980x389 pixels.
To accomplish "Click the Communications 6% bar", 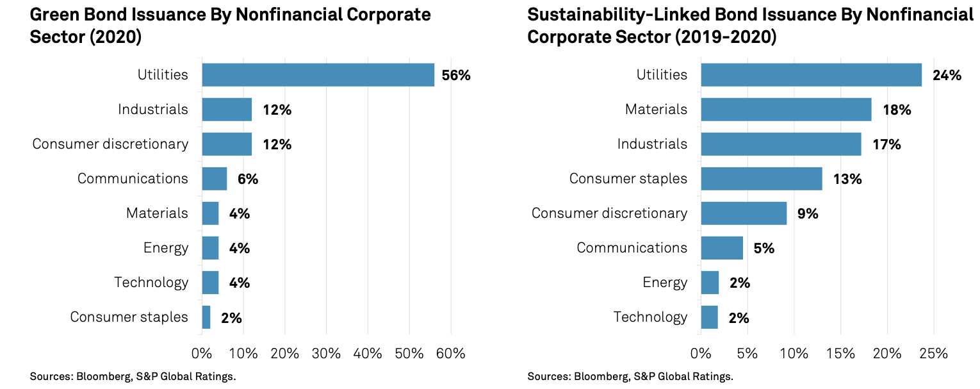I will click(x=215, y=179).
